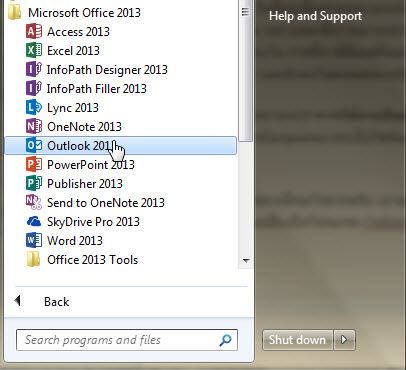Select the Access 2013 label

pos(78,32)
